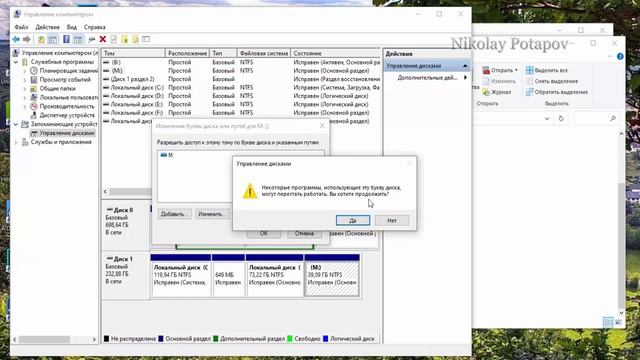Select the Локальный диск (C:) volume row
The image size is (640, 360).
(241, 87)
